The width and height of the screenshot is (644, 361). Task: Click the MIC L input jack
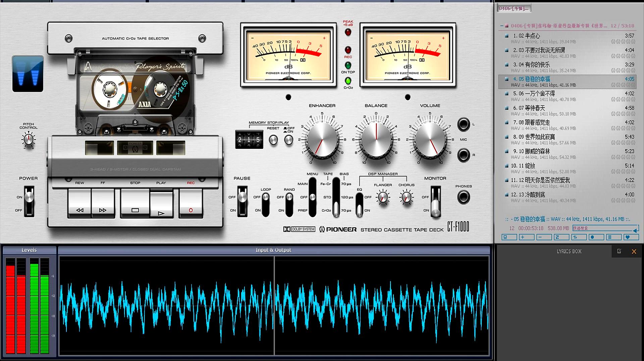tap(464, 124)
